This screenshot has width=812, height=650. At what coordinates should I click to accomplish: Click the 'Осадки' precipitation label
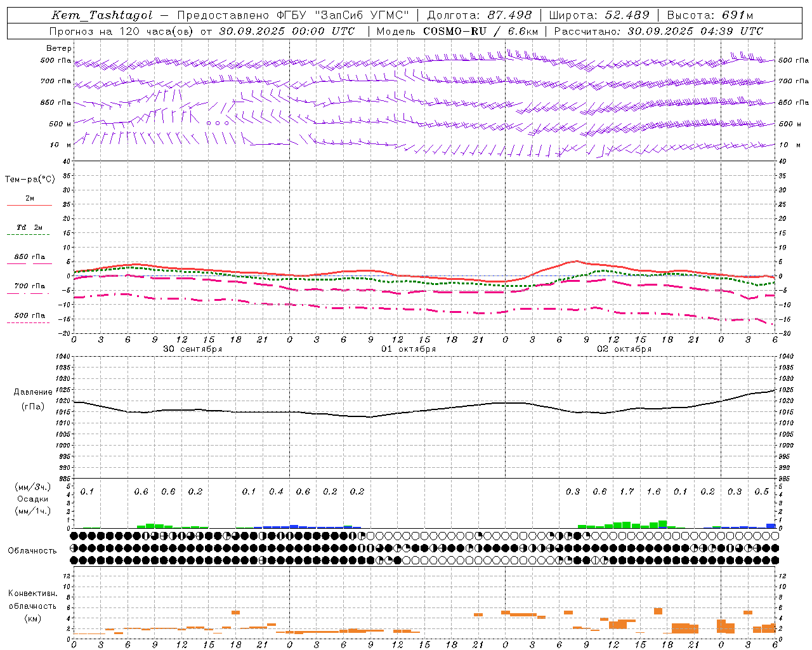[32, 499]
